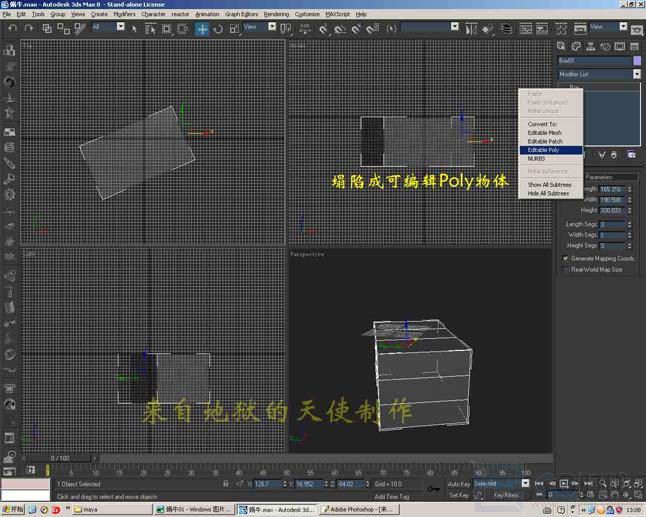Open the key mode 'Selected' dropdown
Viewport: 646px width, 517px height.
525,483
